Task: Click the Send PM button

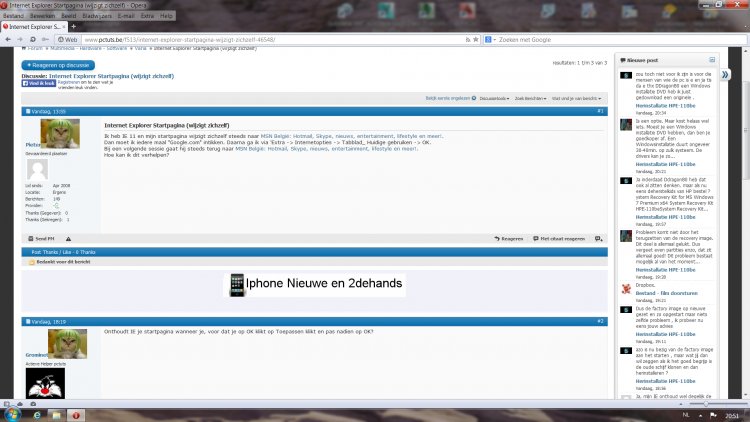Action: tap(41, 239)
